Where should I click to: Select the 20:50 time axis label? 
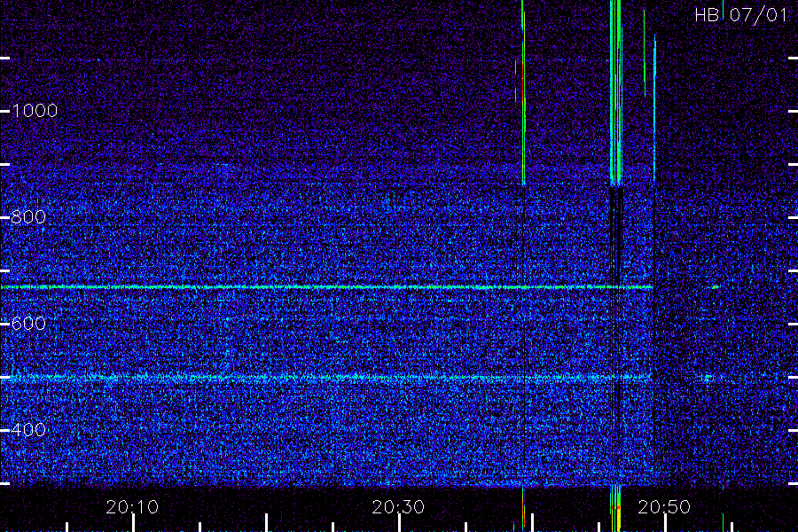664,507
